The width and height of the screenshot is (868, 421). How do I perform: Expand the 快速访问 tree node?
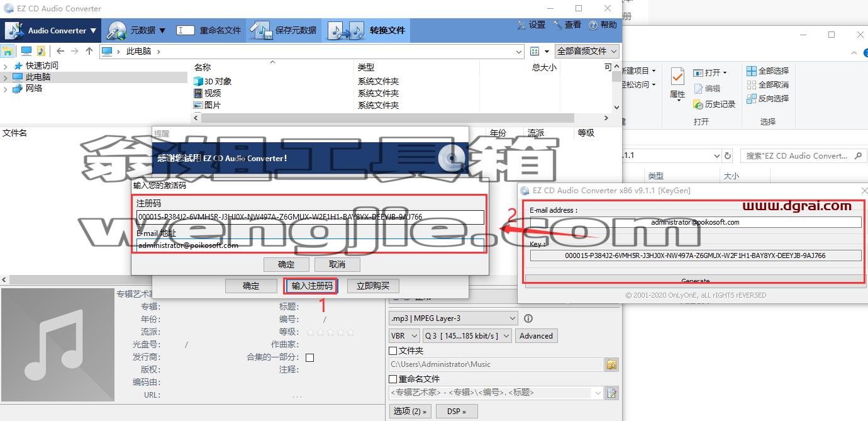(6, 65)
